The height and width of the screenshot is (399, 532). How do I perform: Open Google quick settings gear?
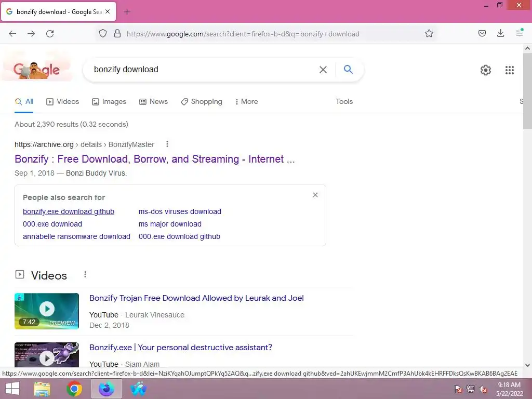point(486,70)
